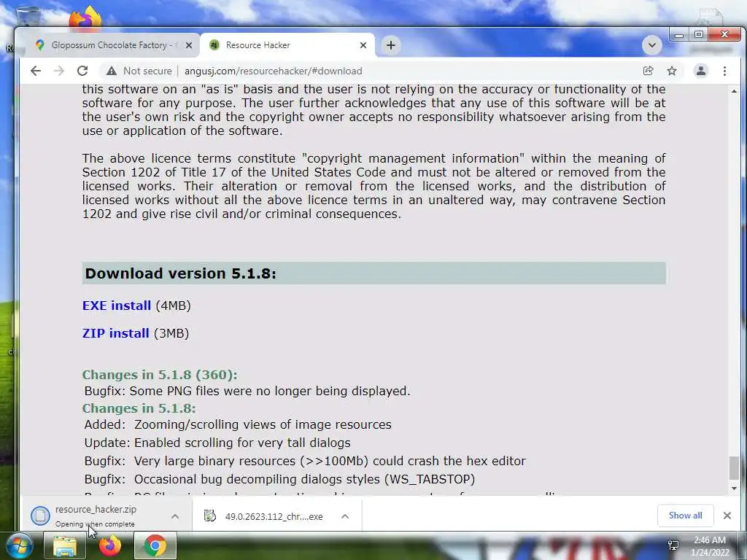
Task: Open the taskbar clock showing 2:46 AM
Action: point(710,546)
